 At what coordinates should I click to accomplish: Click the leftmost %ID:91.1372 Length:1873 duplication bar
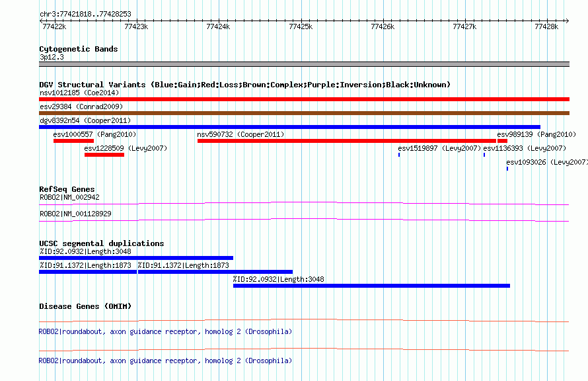tap(88, 272)
